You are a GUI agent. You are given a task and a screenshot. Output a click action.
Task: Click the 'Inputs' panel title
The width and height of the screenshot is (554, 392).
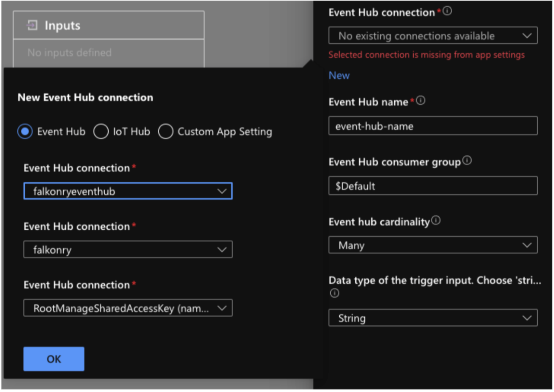click(x=62, y=26)
